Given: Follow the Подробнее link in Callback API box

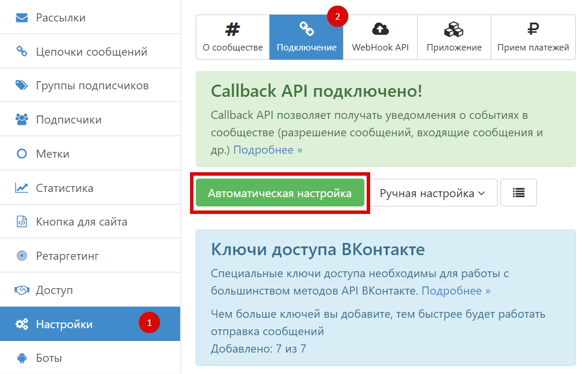Looking at the screenshot, I should 268,150.
